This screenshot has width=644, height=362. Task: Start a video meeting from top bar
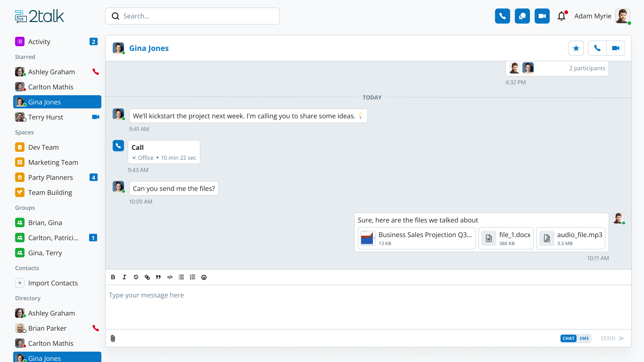542,16
